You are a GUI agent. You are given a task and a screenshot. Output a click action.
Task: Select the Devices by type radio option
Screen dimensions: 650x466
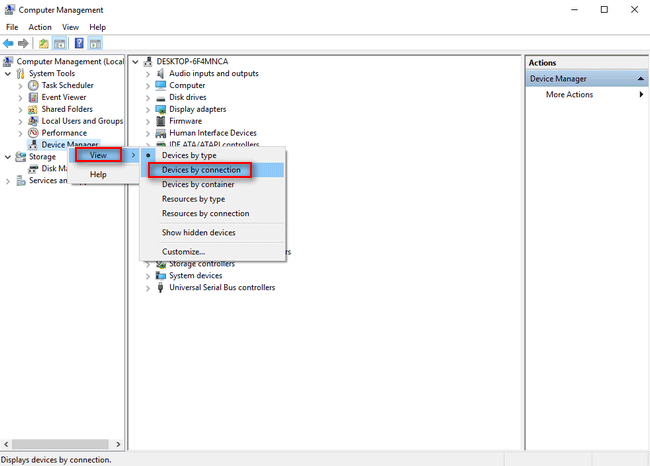click(213, 155)
